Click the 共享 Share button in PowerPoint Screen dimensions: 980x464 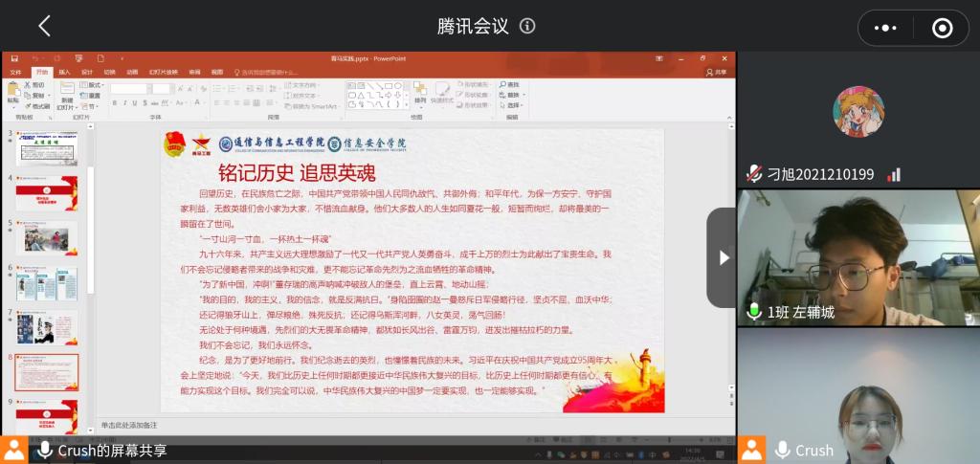click(x=716, y=72)
